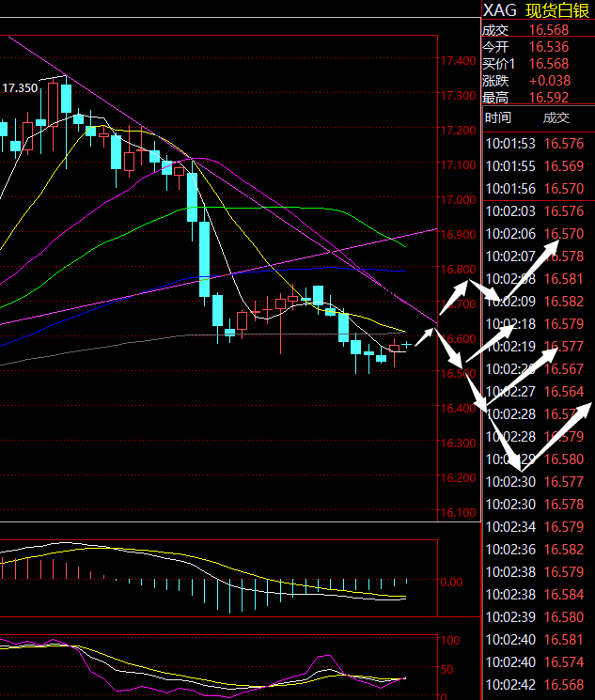Screen dimensions: 595x700
Task: Select the 10:02:06 timestamp
Action: point(510,234)
